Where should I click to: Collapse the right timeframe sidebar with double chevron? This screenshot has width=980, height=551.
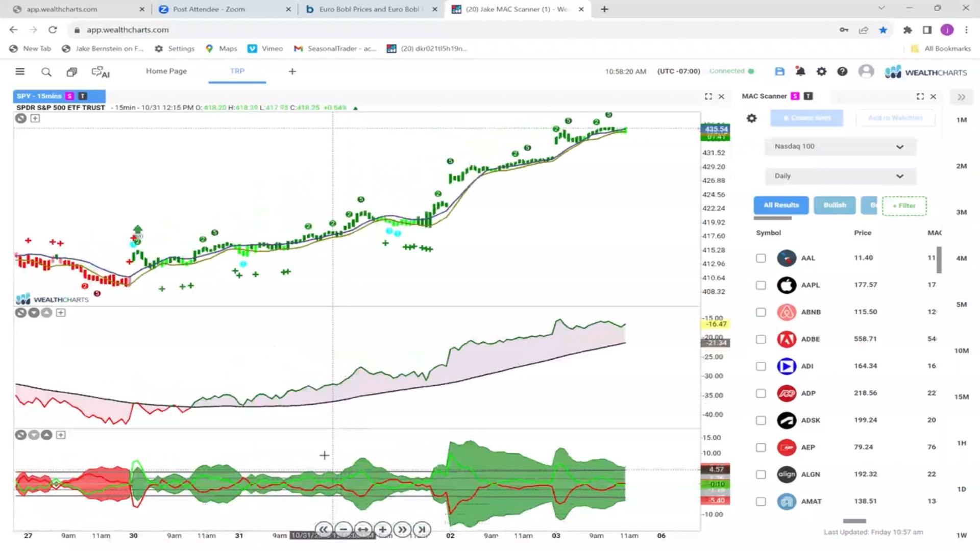click(x=961, y=97)
